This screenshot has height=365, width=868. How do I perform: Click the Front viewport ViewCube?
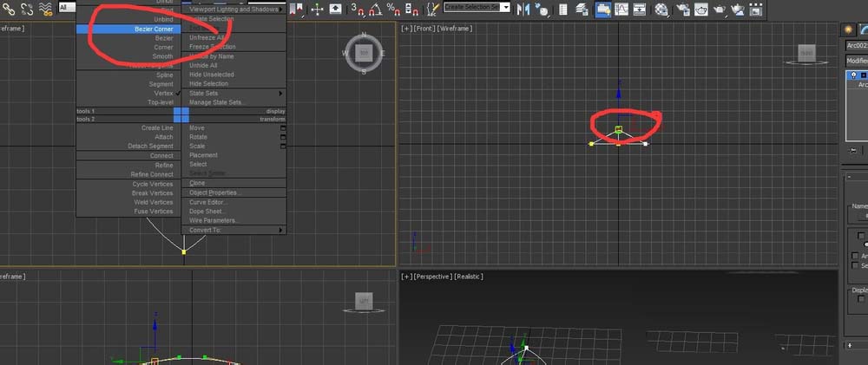806,55
